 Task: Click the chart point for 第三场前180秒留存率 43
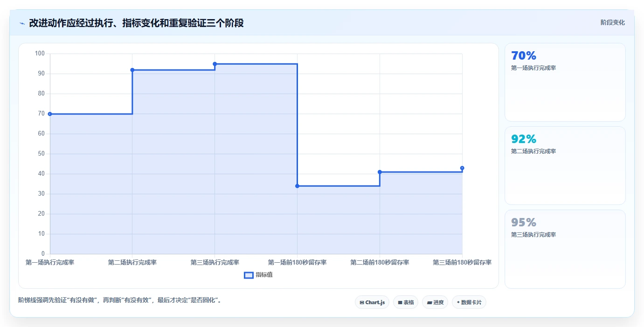tap(462, 168)
